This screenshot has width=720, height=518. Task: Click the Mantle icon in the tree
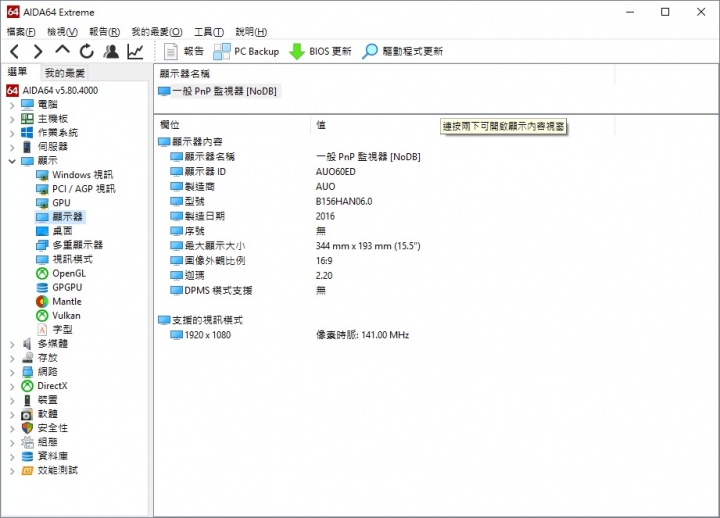(x=42, y=302)
